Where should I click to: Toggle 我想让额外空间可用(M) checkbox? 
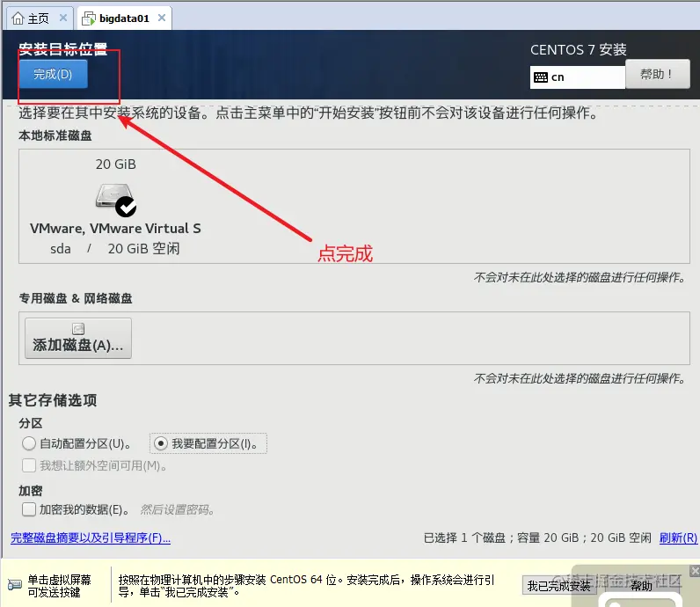29,465
